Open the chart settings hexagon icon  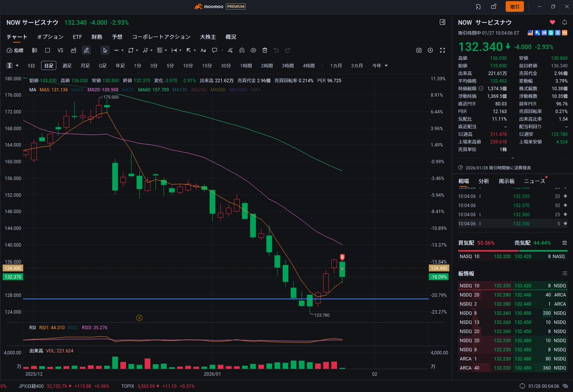pos(430,50)
